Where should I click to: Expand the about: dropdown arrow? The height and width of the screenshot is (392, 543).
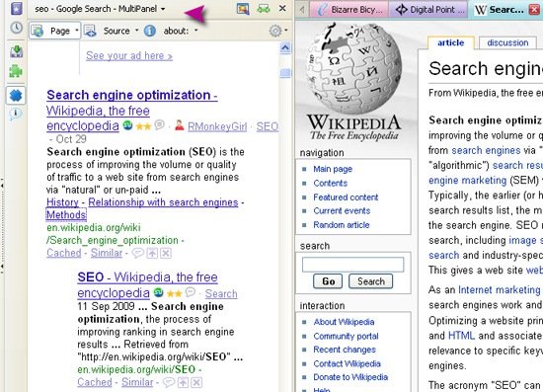click(196, 31)
